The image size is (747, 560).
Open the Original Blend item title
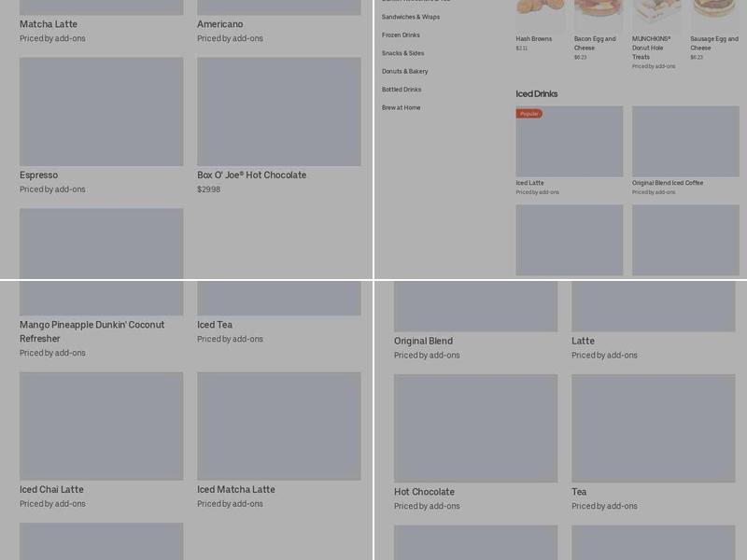[x=423, y=342]
